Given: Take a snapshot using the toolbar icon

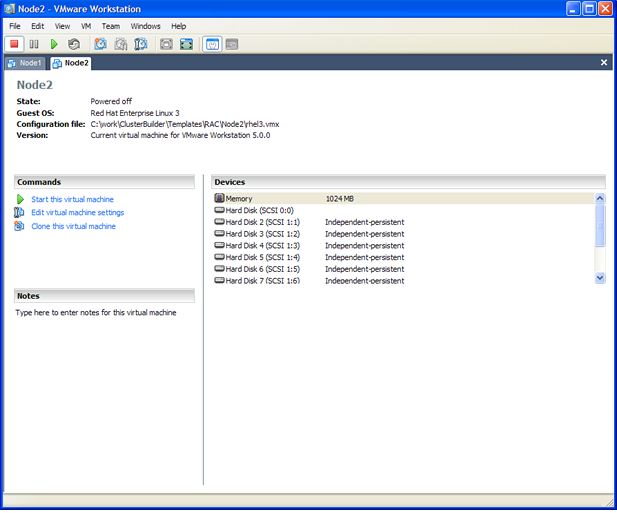Looking at the screenshot, I should click(x=100, y=44).
